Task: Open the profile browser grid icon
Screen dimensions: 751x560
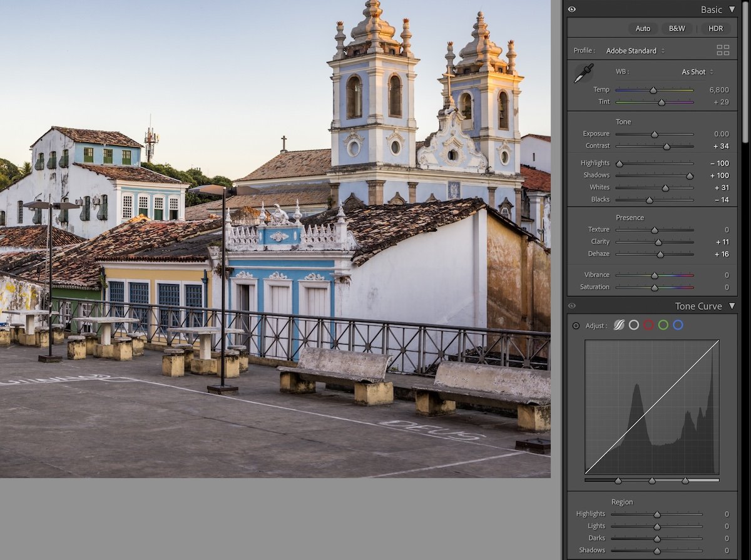Action: (723, 50)
